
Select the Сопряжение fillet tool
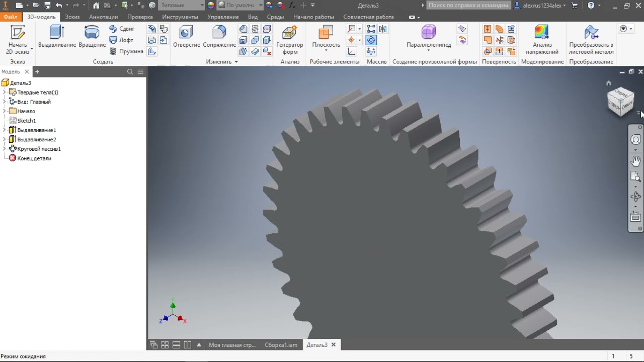point(219,37)
